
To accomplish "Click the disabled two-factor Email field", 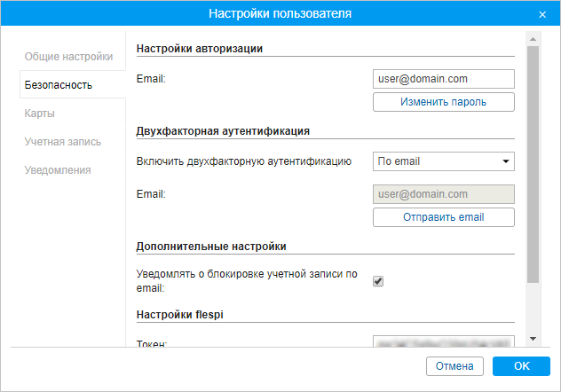I will tap(443, 193).
